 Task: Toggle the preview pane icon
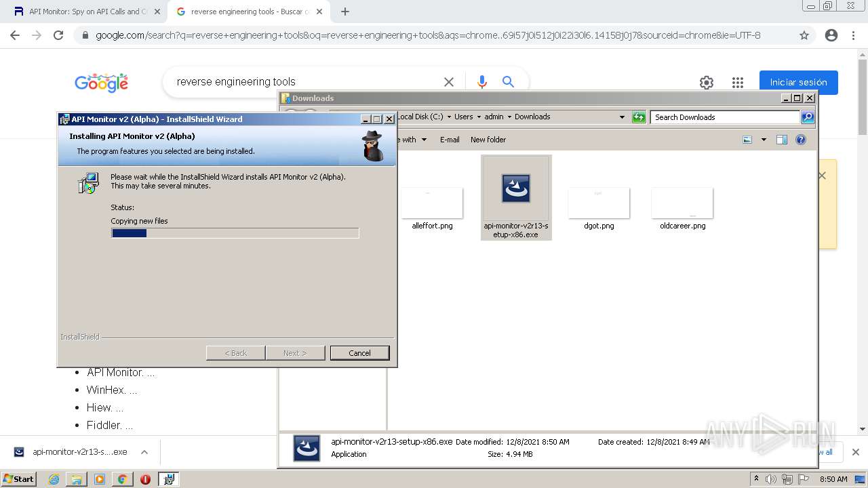(x=782, y=140)
